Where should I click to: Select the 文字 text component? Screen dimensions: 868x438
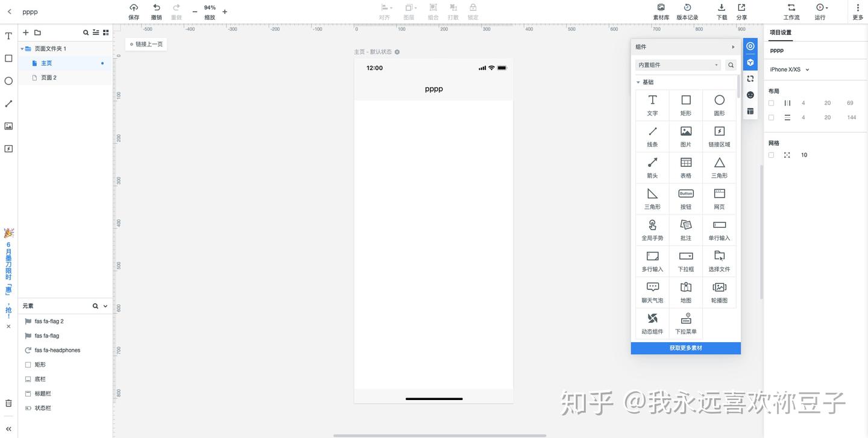(x=652, y=105)
